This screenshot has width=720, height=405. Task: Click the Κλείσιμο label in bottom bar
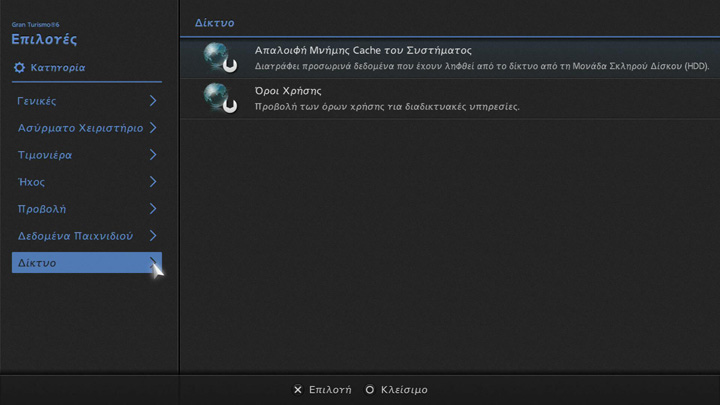coord(404,389)
